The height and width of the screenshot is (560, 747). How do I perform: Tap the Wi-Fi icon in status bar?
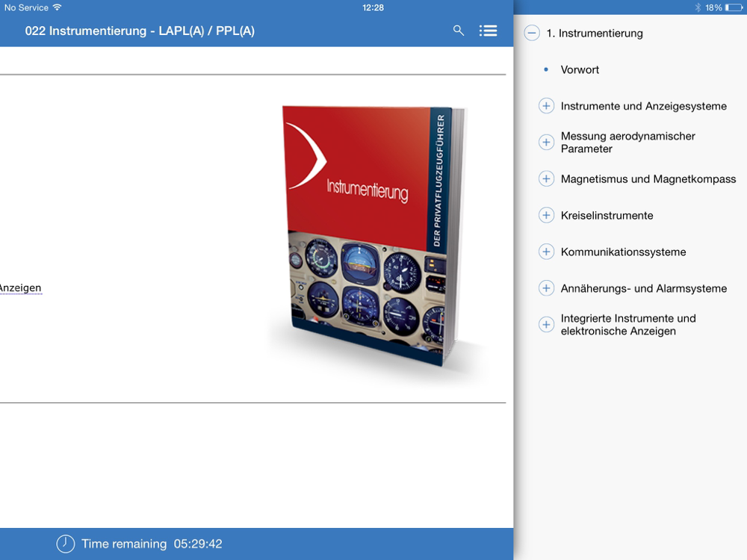tap(58, 7)
